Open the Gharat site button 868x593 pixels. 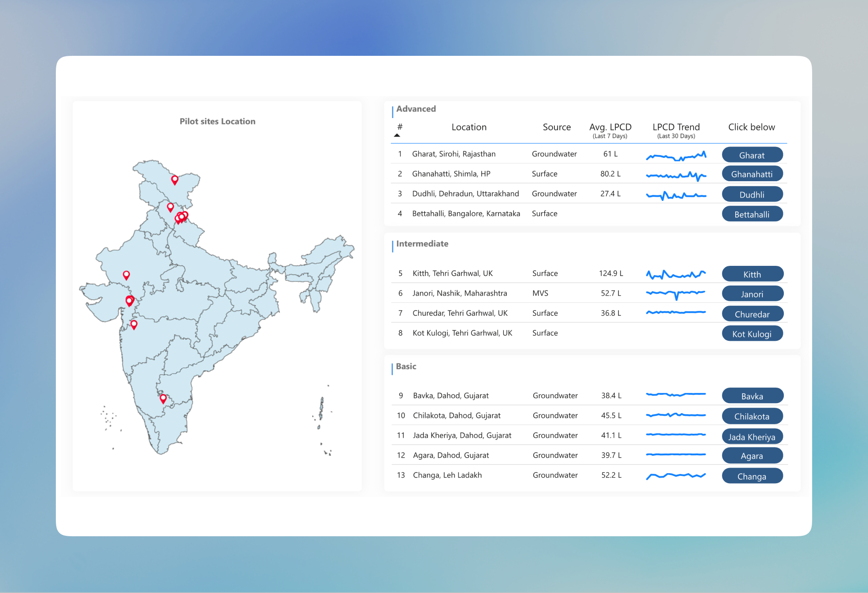752,155
